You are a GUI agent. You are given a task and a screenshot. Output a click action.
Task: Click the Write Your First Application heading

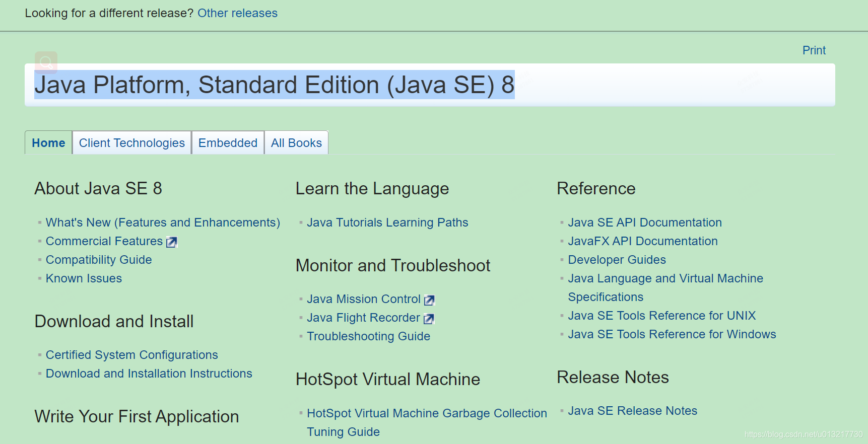click(x=137, y=417)
